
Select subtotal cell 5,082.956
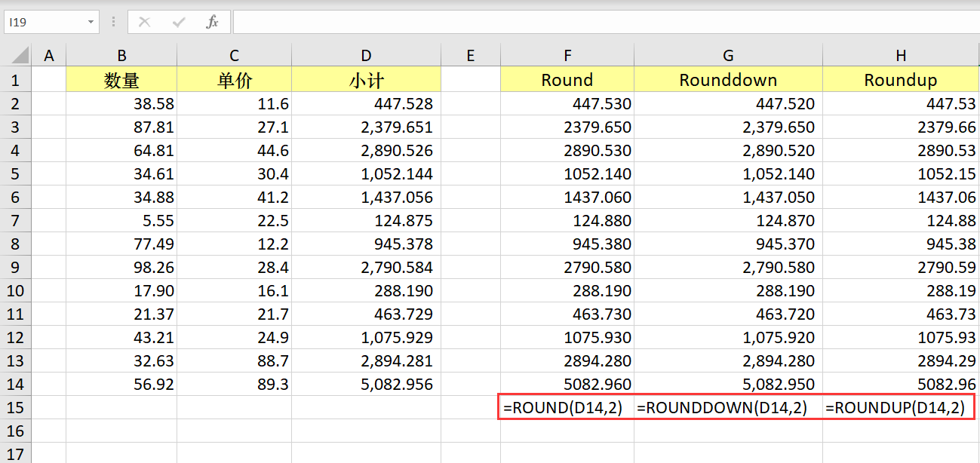tap(366, 384)
